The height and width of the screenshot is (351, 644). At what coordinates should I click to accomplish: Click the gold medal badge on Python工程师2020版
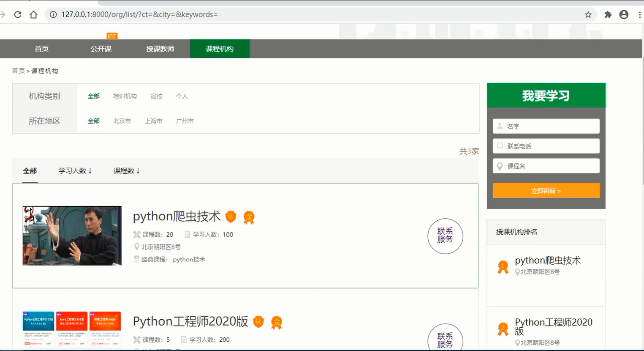click(x=277, y=322)
